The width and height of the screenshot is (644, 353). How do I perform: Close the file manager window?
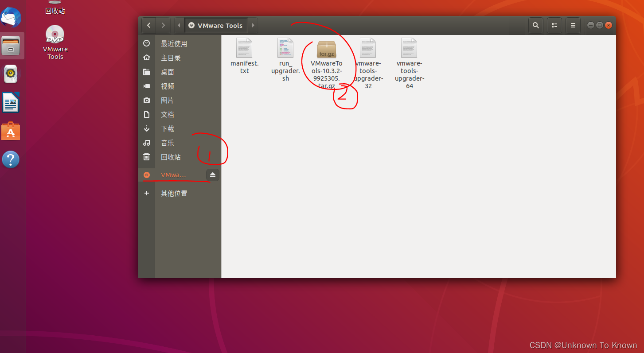pyautogui.click(x=609, y=25)
